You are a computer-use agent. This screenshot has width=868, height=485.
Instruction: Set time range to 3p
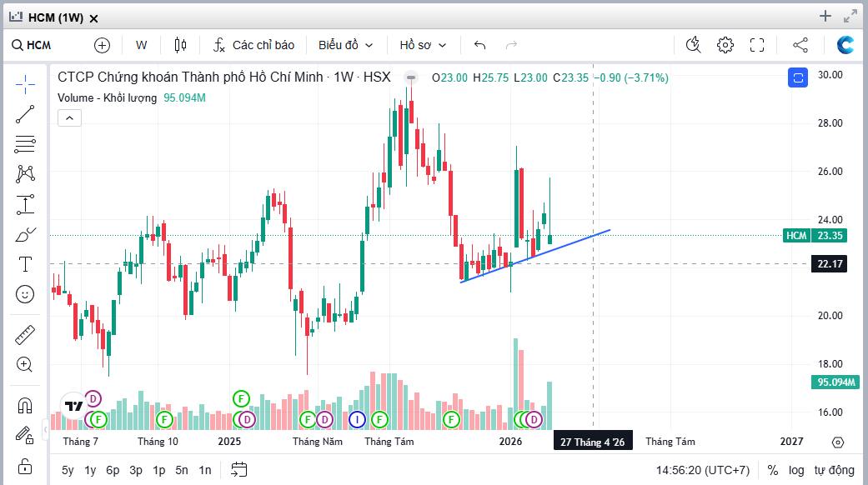pyautogui.click(x=136, y=470)
